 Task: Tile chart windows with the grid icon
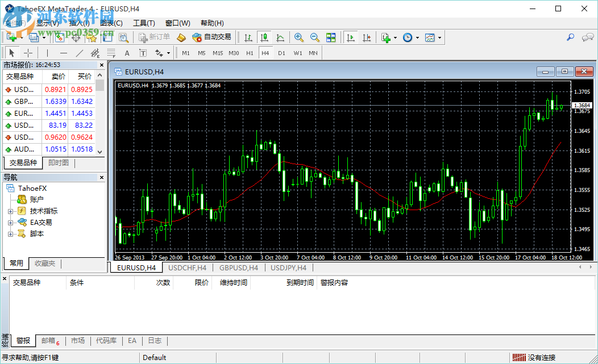click(x=331, y=37)
